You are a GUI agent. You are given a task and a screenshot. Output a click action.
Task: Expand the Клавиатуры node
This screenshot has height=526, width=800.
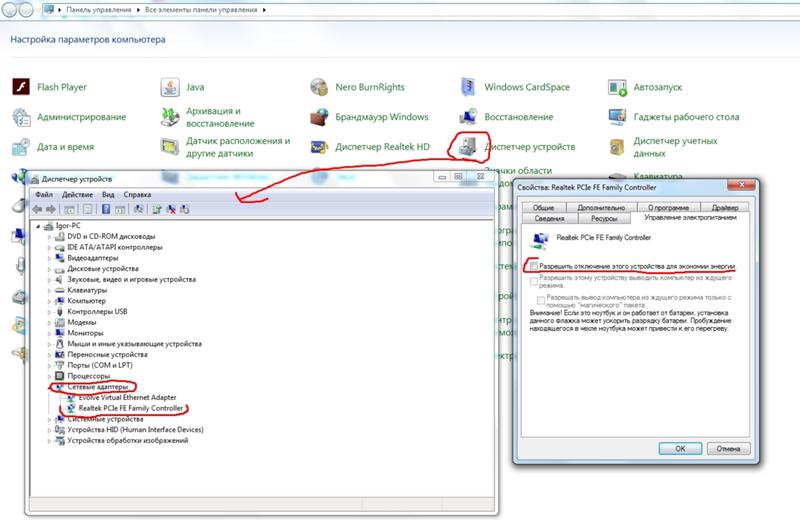click(x=49, y=290)
